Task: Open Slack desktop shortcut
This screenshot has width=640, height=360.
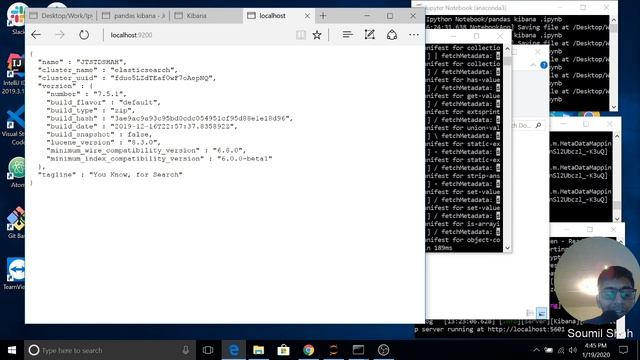Action: [16, 18]
